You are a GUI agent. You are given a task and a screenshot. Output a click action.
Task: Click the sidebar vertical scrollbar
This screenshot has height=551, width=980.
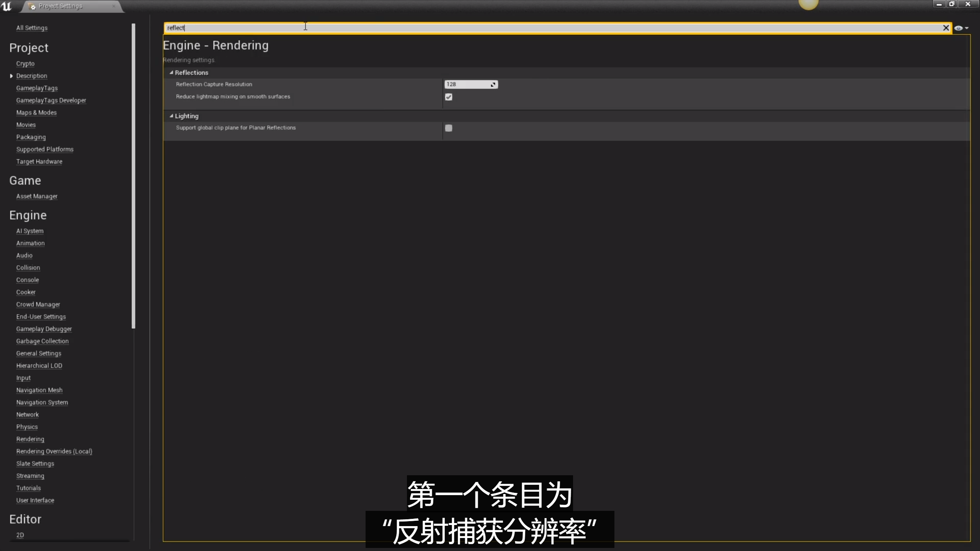coord(133,176)
